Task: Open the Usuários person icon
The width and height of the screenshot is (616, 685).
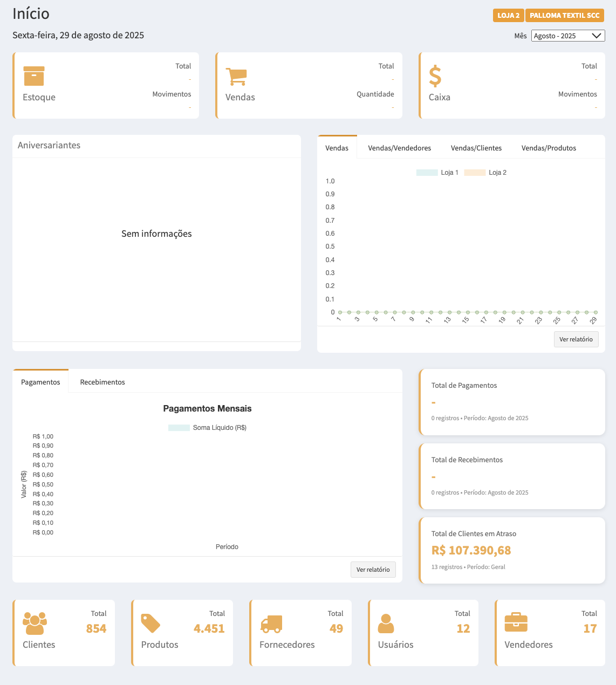Action: 386,624
